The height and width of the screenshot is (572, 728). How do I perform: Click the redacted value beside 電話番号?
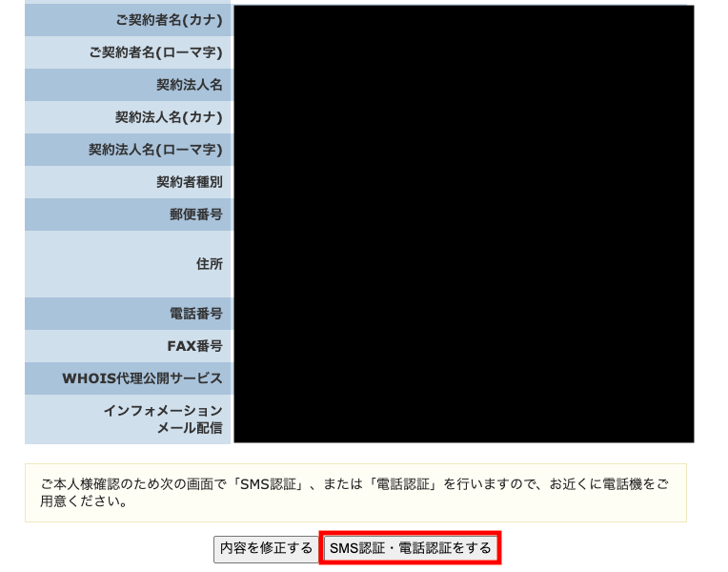click(x=463, y=314)
